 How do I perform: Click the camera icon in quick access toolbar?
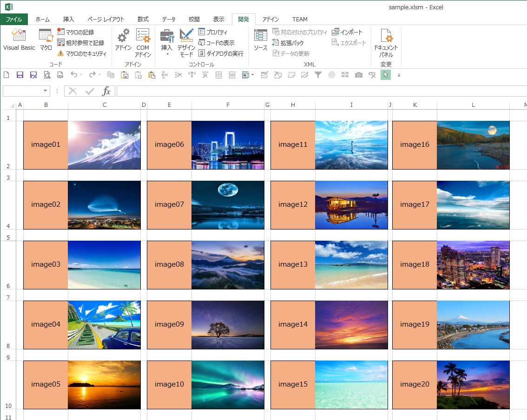click(358, 75)
